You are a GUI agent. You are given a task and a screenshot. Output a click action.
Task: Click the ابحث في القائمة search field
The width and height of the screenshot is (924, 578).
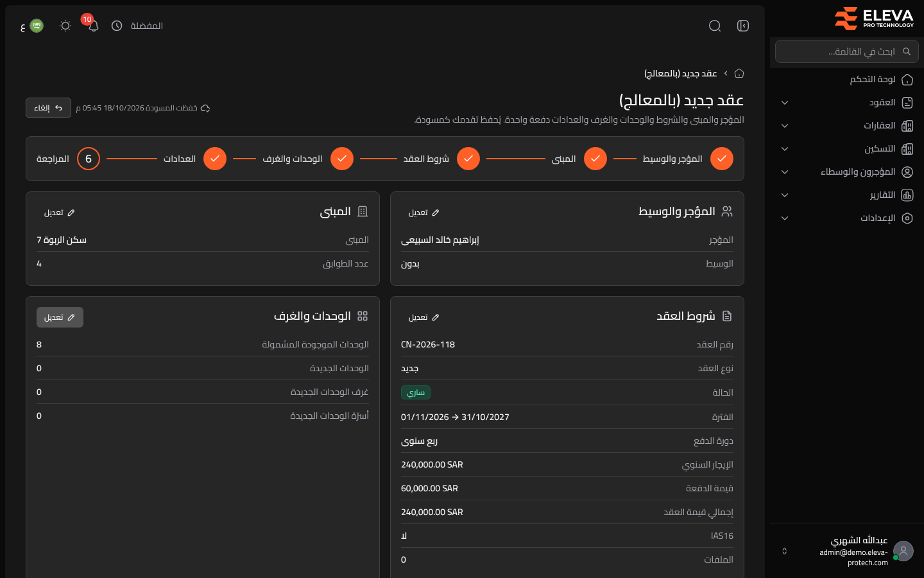coord(847,51)
